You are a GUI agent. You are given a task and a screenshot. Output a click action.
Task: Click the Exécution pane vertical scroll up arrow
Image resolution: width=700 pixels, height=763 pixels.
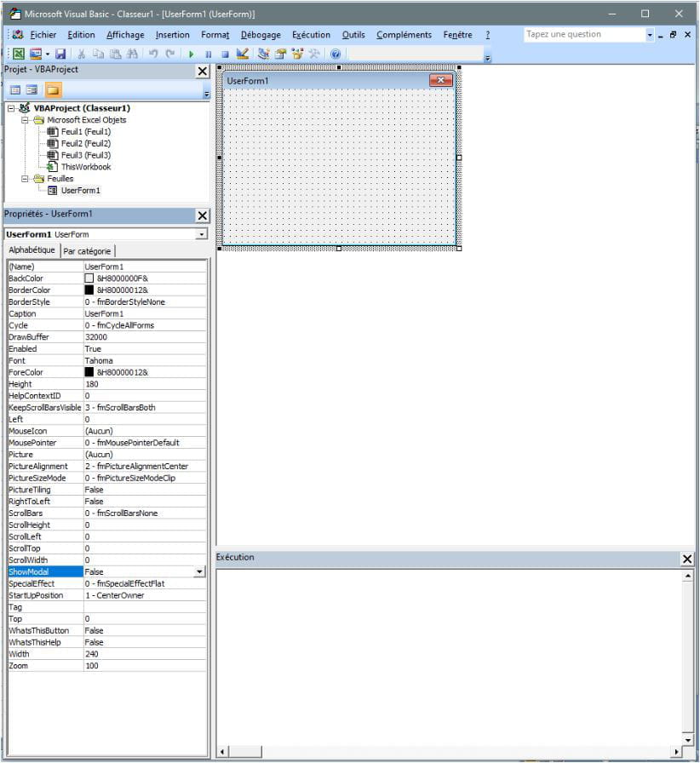[687, 576]
